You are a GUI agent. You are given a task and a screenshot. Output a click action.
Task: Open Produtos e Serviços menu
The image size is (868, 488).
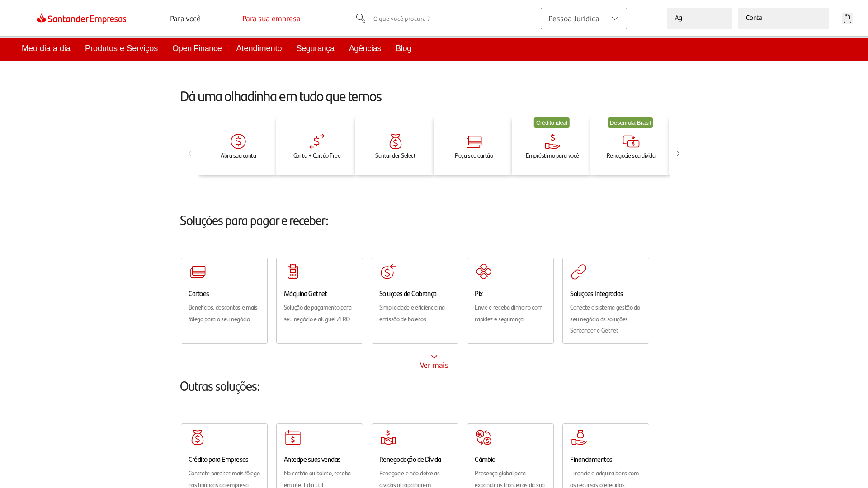[121, 48]
